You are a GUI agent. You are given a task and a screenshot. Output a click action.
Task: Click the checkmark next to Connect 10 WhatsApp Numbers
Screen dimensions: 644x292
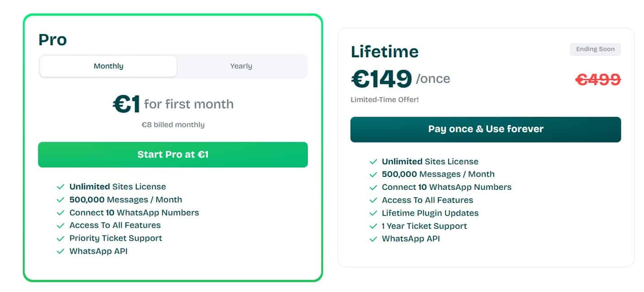pos(61,213)
